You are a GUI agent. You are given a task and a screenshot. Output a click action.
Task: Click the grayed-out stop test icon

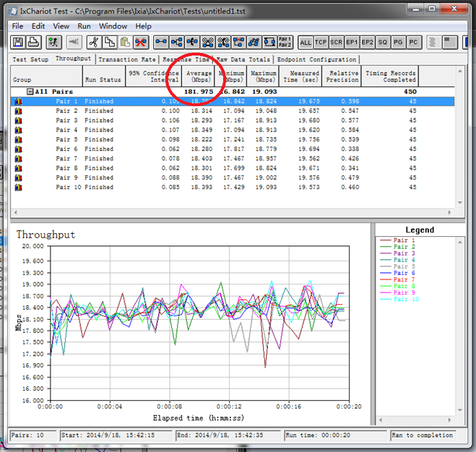[x=74, y=42]
